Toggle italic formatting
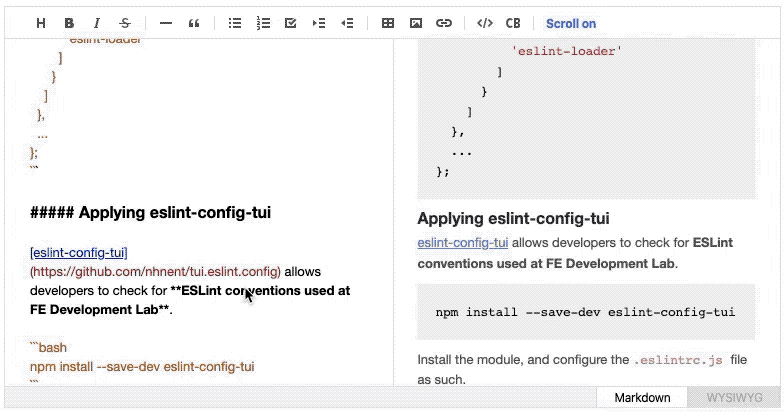Viewport: 784px width, 412px height. coord(97,23)
